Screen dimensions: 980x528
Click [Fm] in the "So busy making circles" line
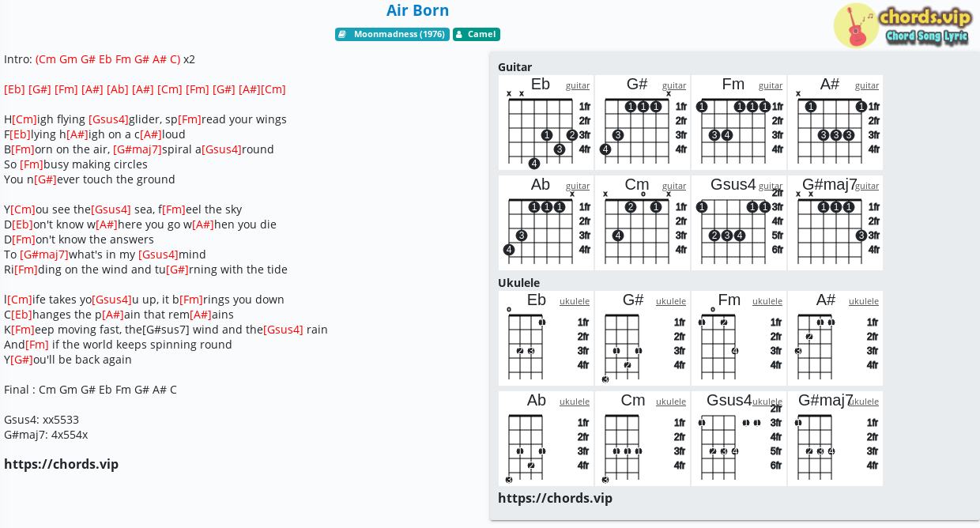[x=32, y=164]
